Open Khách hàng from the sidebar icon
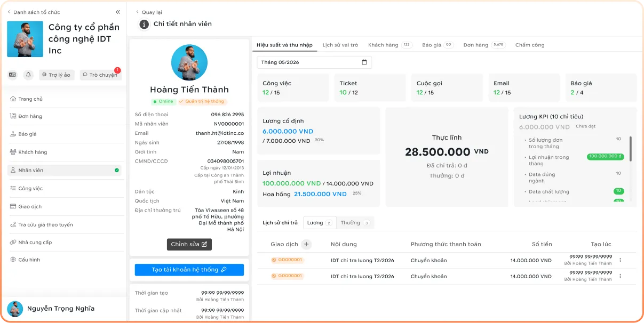Viewport: 644px width, 323px height. point(13,152)
